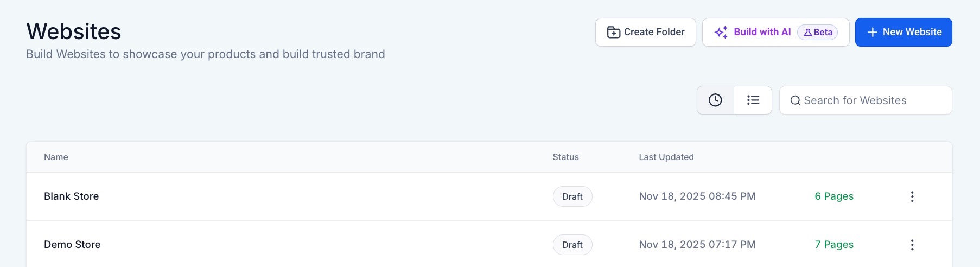Click the Last Updated column header

point(666,157)
